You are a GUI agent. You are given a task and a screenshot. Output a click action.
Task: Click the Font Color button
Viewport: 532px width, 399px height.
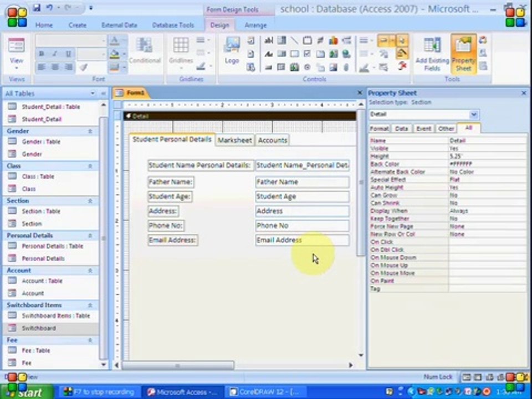114,41
